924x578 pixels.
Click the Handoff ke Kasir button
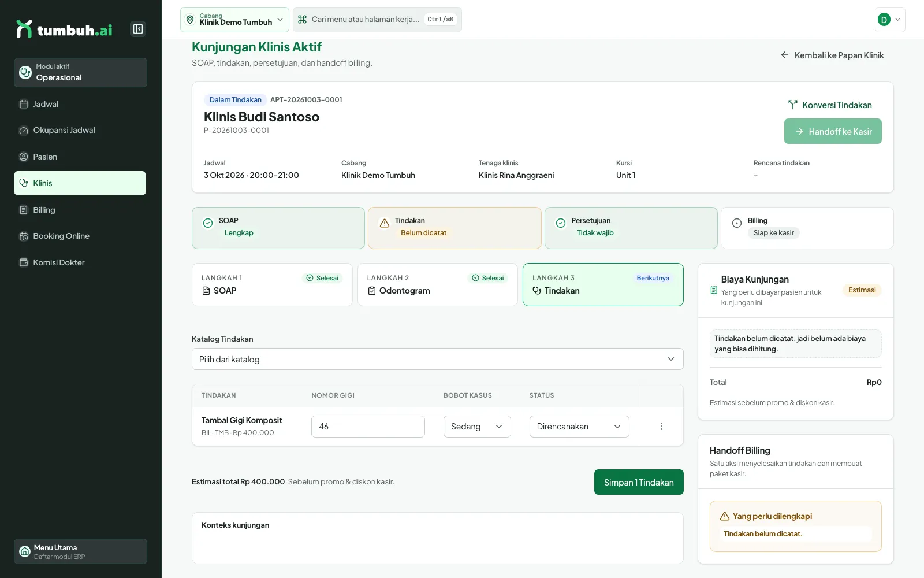click(x=833, y=131)
